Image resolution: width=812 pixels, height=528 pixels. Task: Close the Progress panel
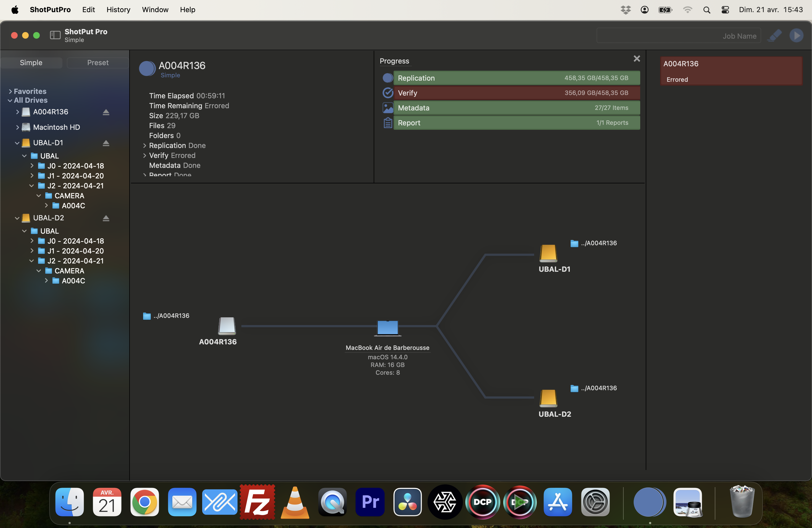(x=637, y=59)
